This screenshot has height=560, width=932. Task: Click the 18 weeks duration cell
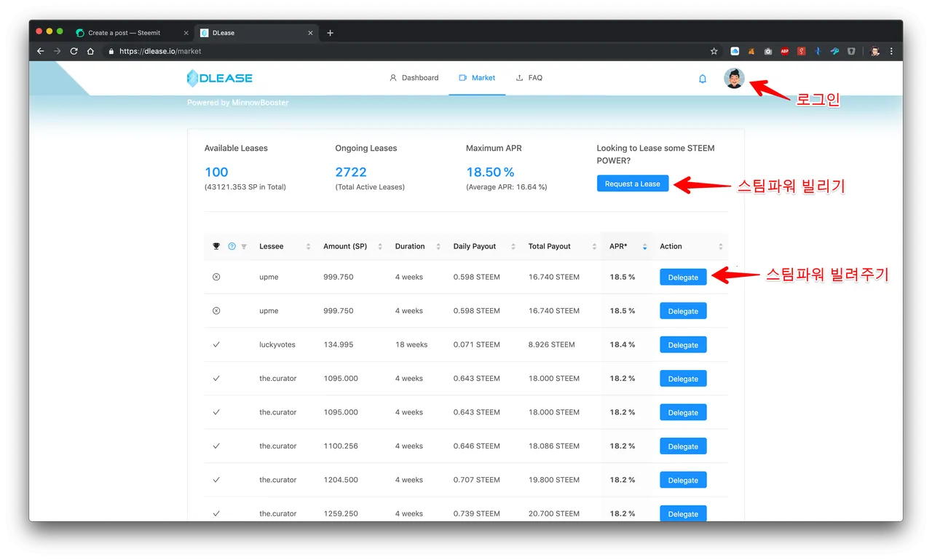411,345
